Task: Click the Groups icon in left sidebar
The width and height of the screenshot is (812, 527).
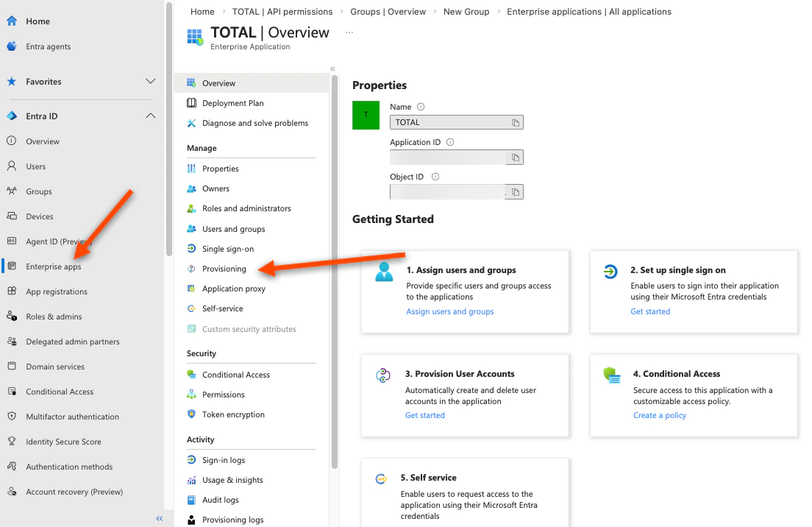Action: click(x=12, y=191)
